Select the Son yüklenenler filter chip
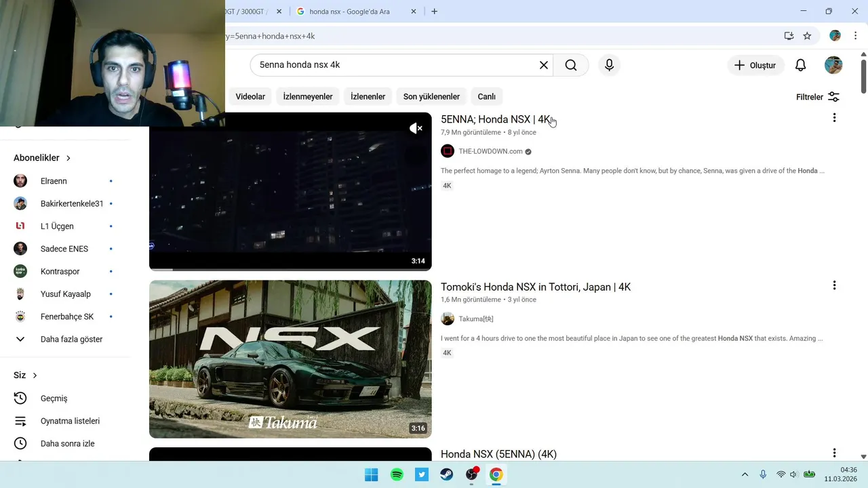The width and height of the screenshot is (868, 488). click(x=431, y=96)
